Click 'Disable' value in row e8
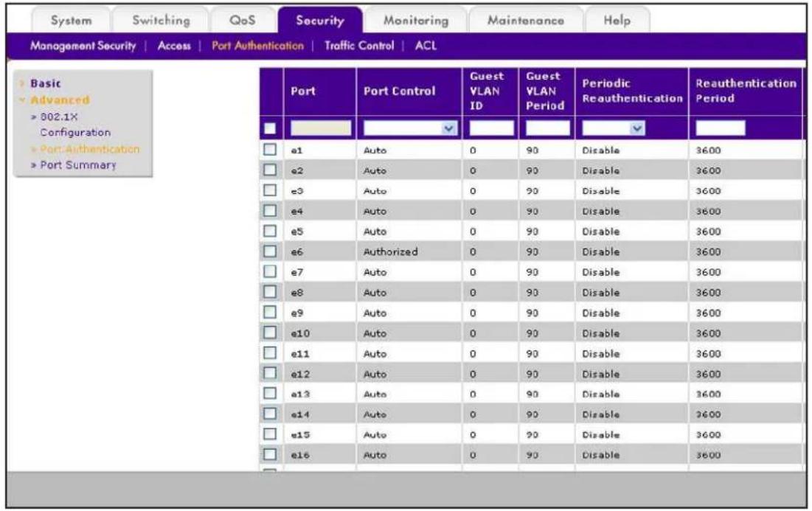 point(601,293)
